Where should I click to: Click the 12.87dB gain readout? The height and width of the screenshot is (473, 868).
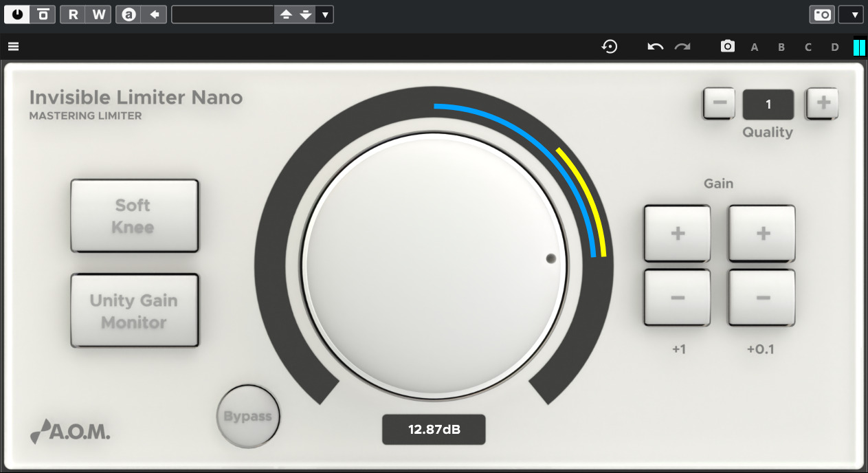[434, 430]
